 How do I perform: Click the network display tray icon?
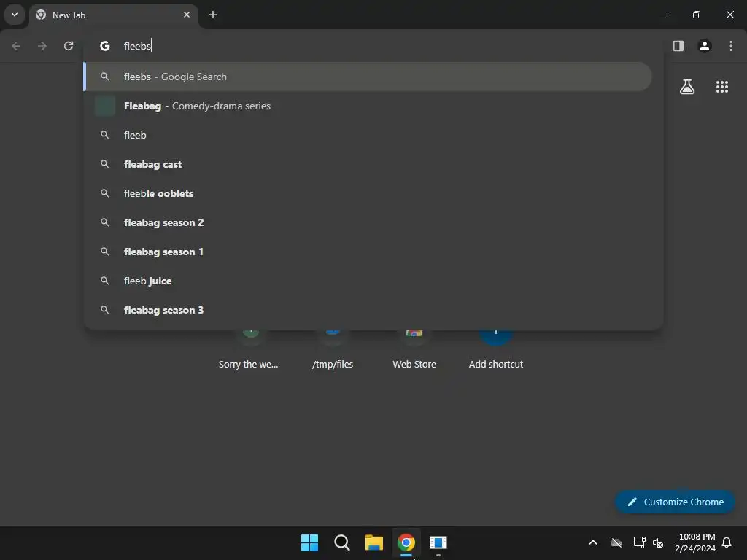pos(639,542)
